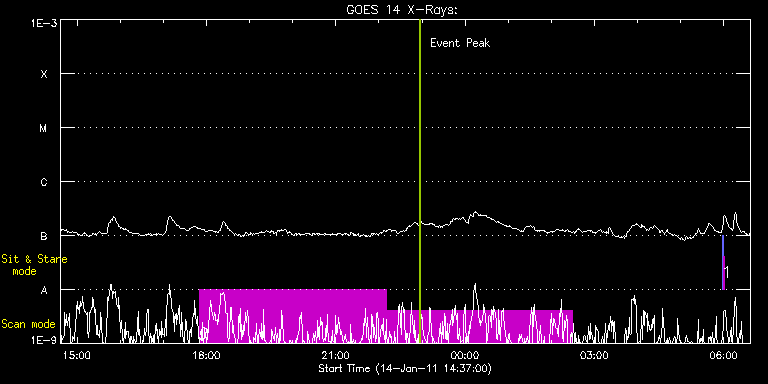Click the C flare class axis label
Screen dimensions: 768x384
44,182
